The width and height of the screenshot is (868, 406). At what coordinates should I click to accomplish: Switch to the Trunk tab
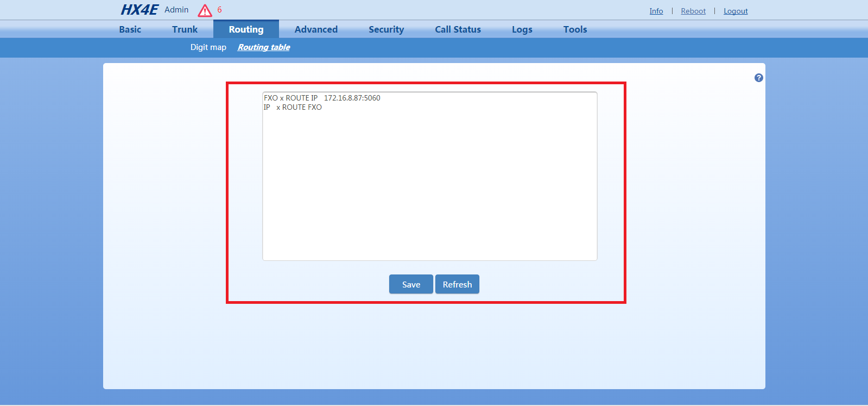pos(185,29)
